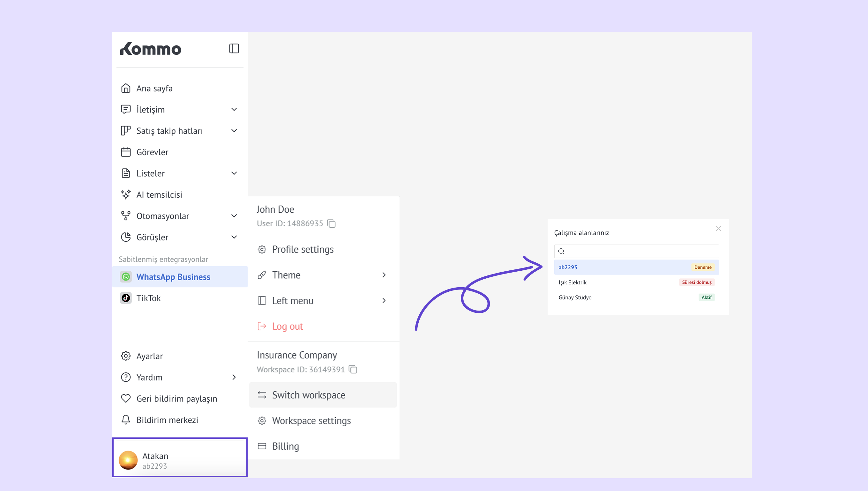Open Ayarlar gear settings
The height and width of the screenshot is (491, 868).
pos(149,356)
